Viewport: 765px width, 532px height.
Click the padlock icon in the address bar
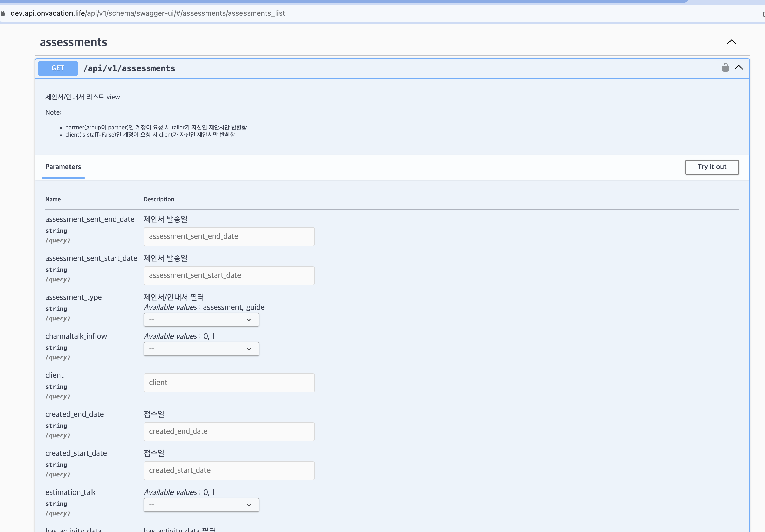coord(3,13)
